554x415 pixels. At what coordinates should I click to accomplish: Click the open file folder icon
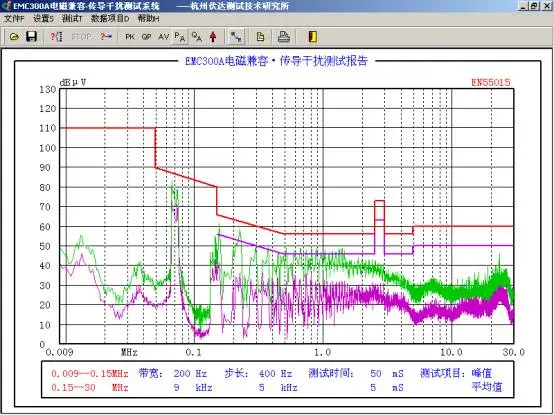coord(14,36)
